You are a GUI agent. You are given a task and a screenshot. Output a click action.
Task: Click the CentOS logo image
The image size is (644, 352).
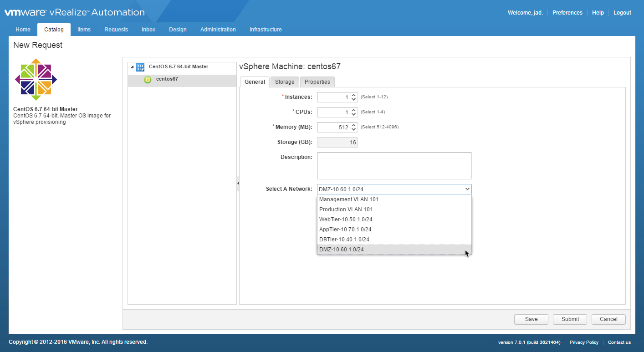(x=36, y=79)
